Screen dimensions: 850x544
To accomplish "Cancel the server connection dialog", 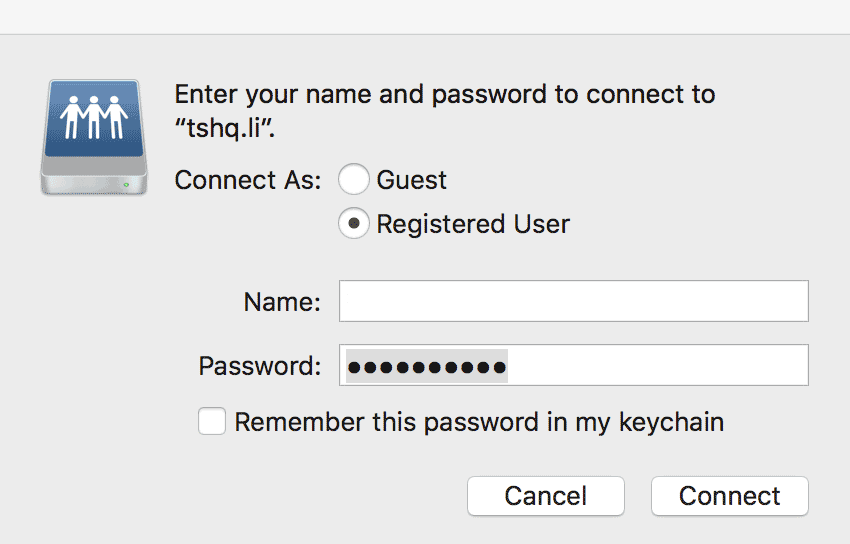I will coord(546,496).
